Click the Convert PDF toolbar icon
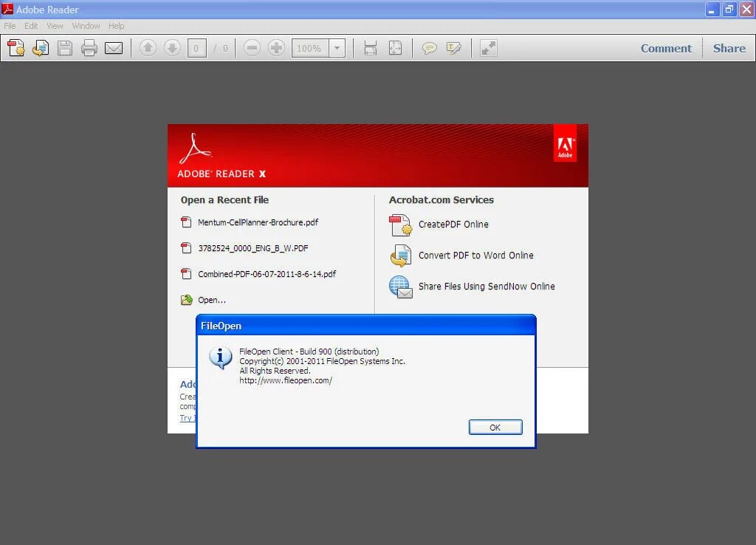This screenshot has height=545, width=756. click(41, 48)
